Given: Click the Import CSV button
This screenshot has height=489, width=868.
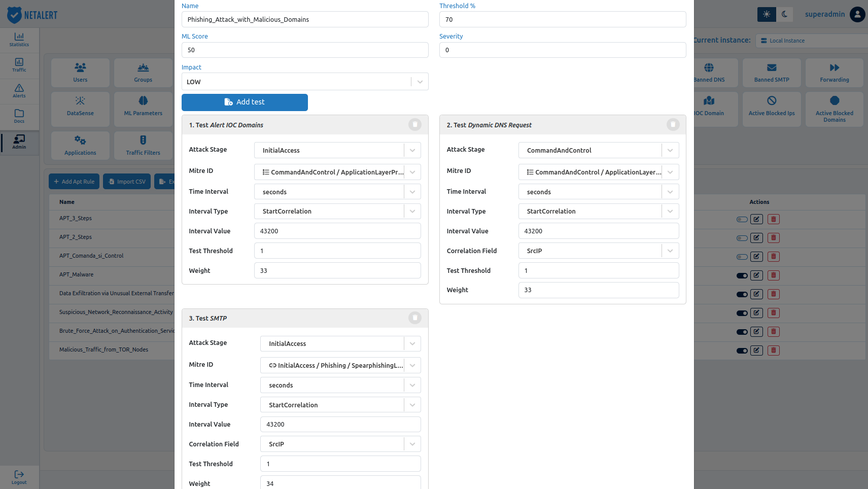Looking at the screenshot, I should (x=127, y=182).
